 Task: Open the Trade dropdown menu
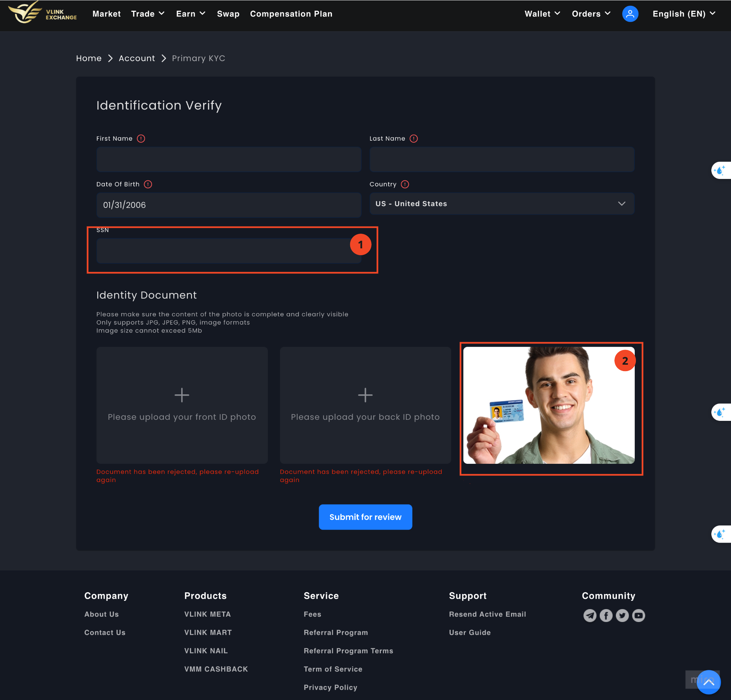pos(148,14)
